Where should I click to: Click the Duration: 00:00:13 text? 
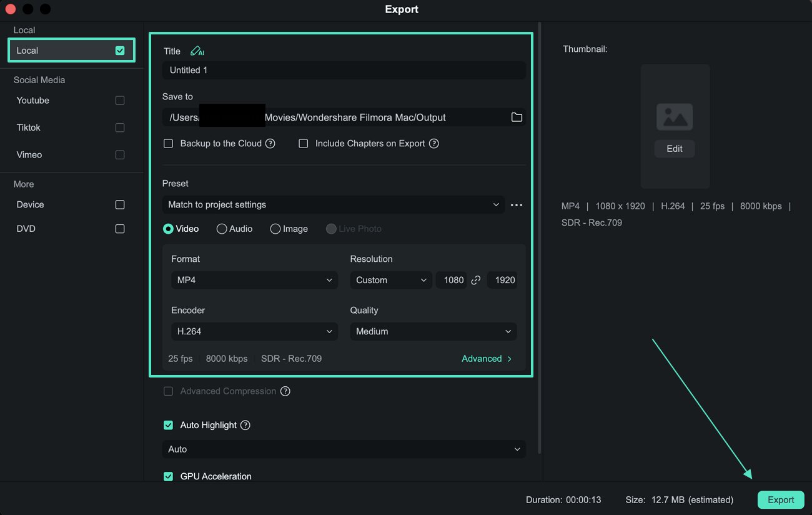(563, 500)
